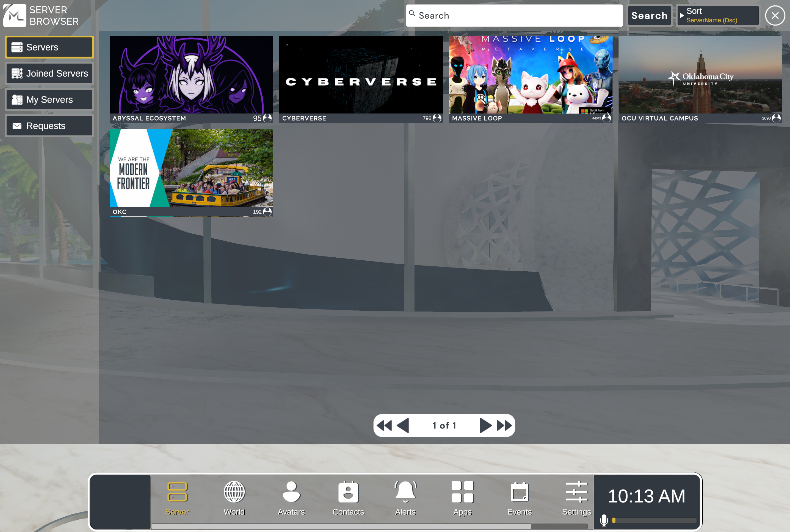
Task: Click the 10:13 AM clock display
Action: (647, 496)
